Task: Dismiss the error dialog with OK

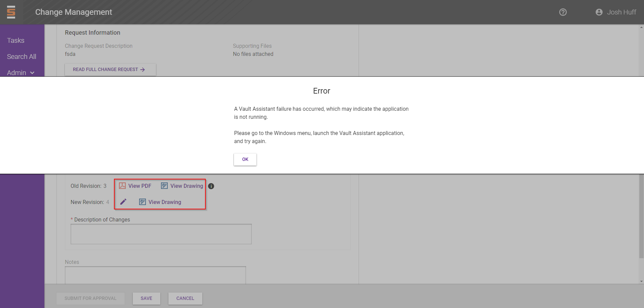Action: [245, 159]
